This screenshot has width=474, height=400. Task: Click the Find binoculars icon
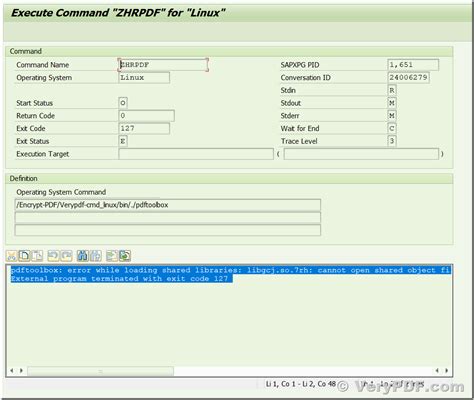click(82, 256)
